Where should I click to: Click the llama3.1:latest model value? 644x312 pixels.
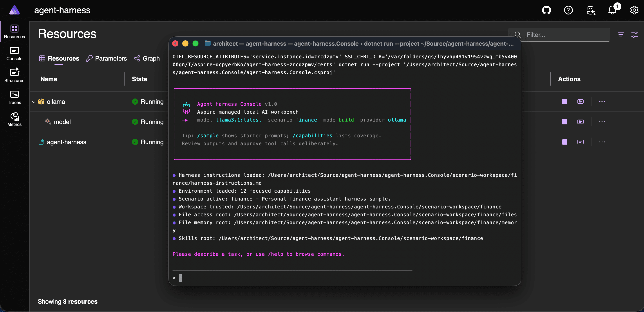[239, 120]
